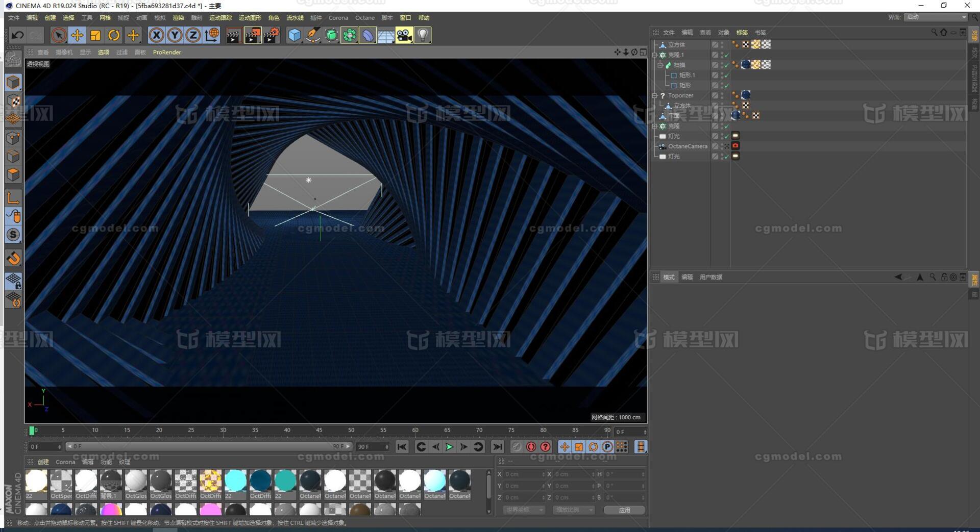Open the Corona menu in the top menu bar
This screenshot has height=532, width=980.
pos(338,18)
